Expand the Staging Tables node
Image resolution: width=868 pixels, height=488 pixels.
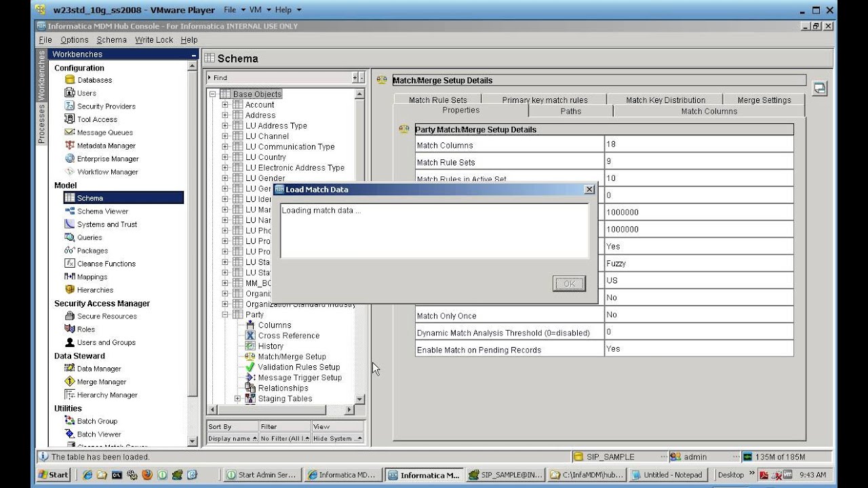237,399
